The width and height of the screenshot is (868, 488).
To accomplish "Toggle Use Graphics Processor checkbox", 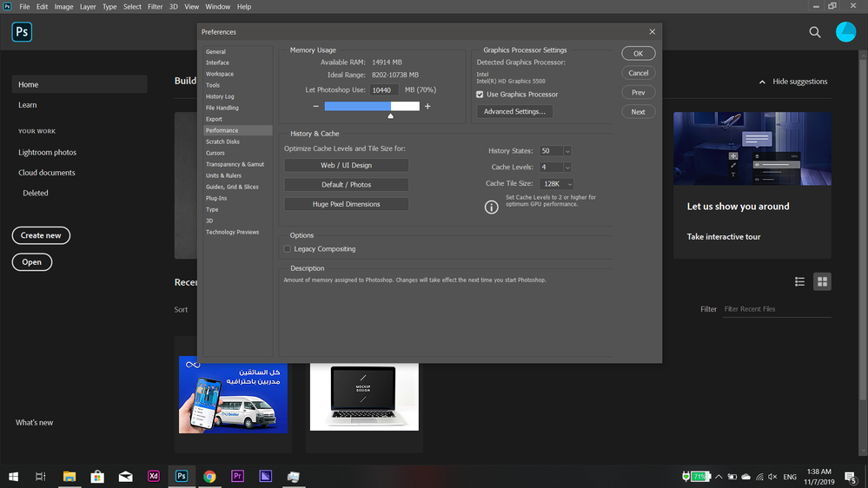I will (480, 95).
